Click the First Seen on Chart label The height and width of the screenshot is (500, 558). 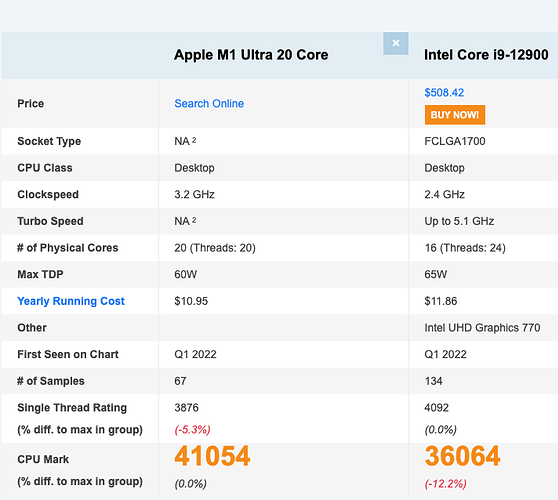(x=68, y=354)
